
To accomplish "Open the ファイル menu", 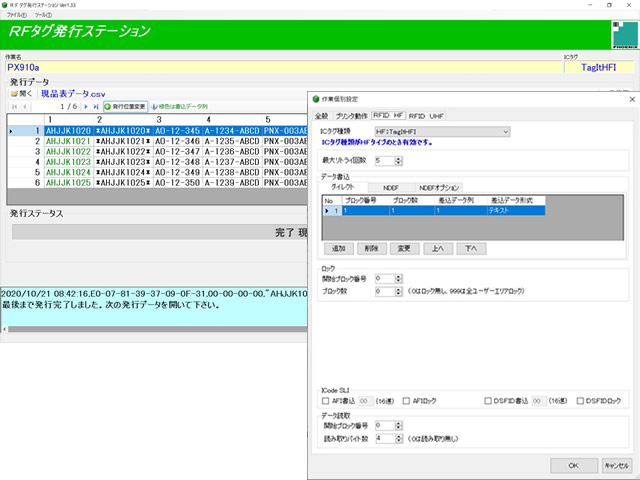I will click(16, 15).
